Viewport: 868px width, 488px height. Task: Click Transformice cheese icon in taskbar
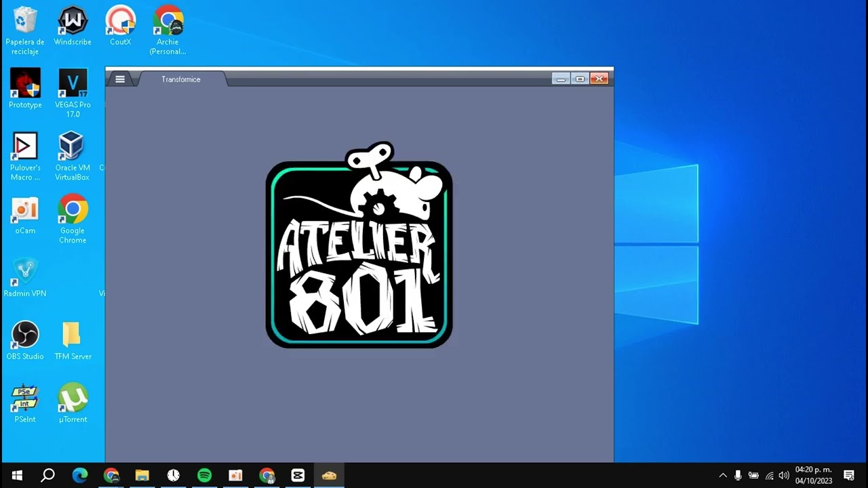[x=329, y=475]
